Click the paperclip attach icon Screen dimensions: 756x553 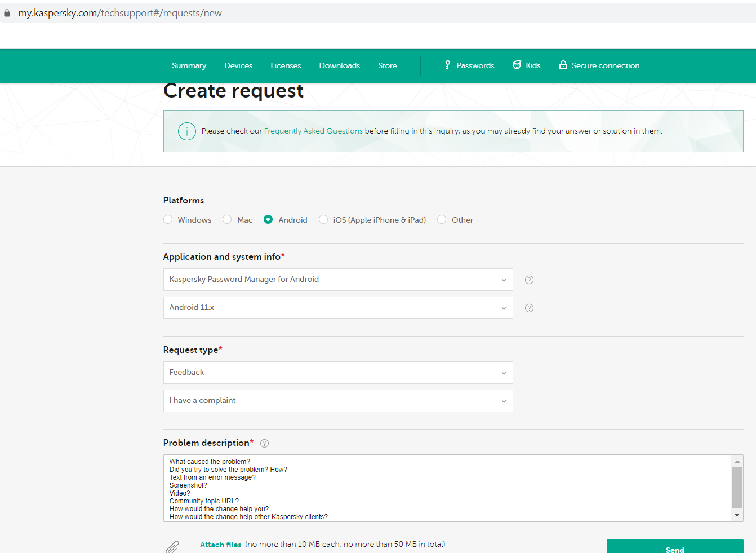(172, 546)
